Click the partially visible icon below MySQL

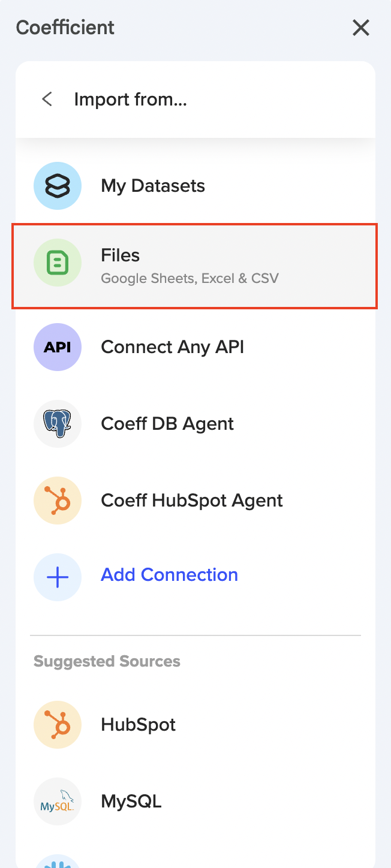click(58, 862)
